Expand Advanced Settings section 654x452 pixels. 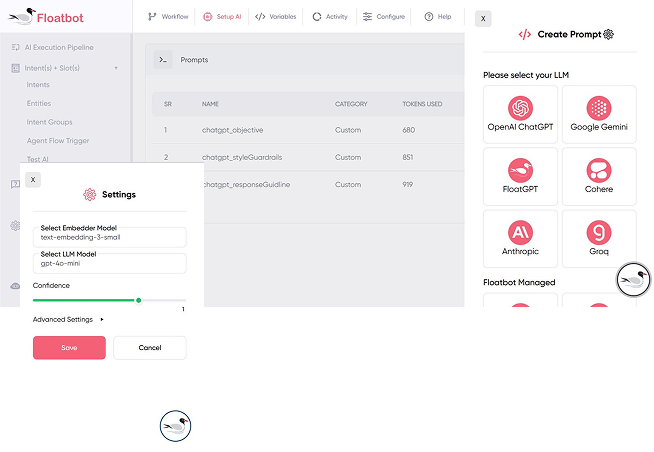tap(67, 319)
